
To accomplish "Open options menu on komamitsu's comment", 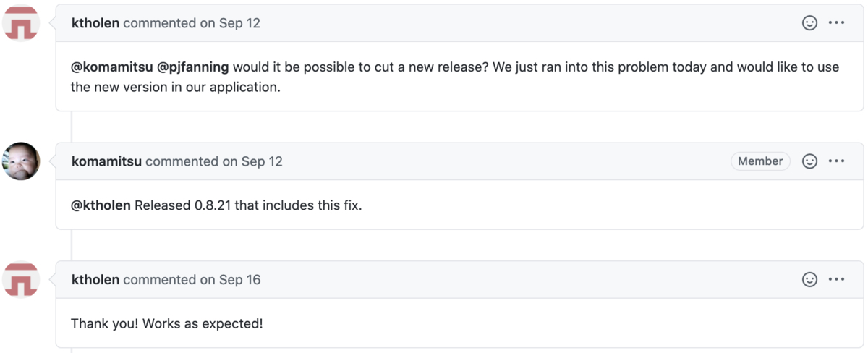I will [x=836, y=161].
